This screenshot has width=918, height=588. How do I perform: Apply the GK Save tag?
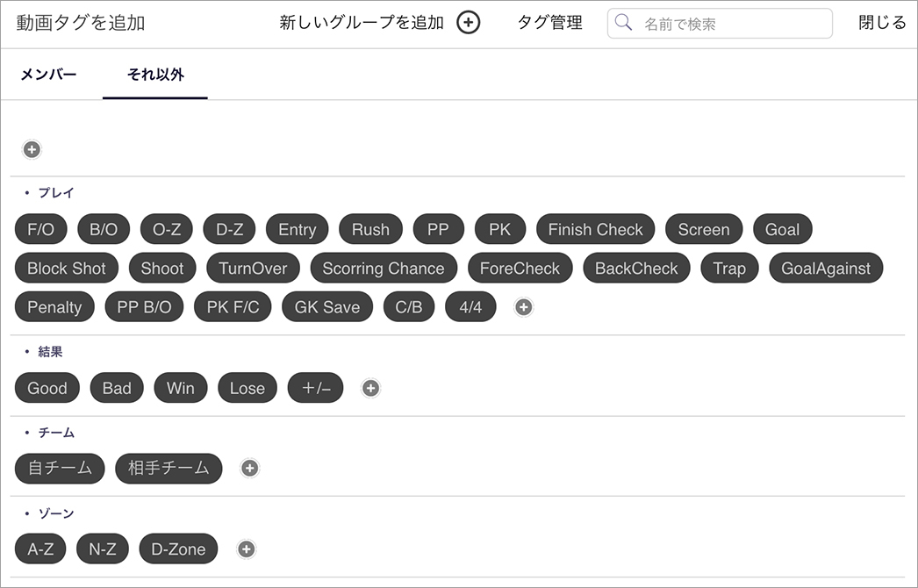click(327, 306)
